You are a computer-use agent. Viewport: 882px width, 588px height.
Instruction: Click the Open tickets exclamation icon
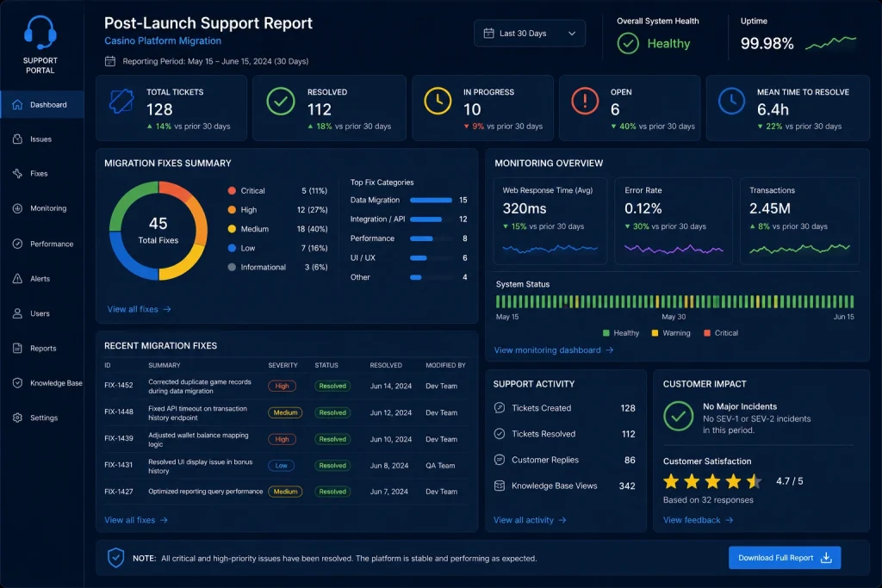(585, 102)
